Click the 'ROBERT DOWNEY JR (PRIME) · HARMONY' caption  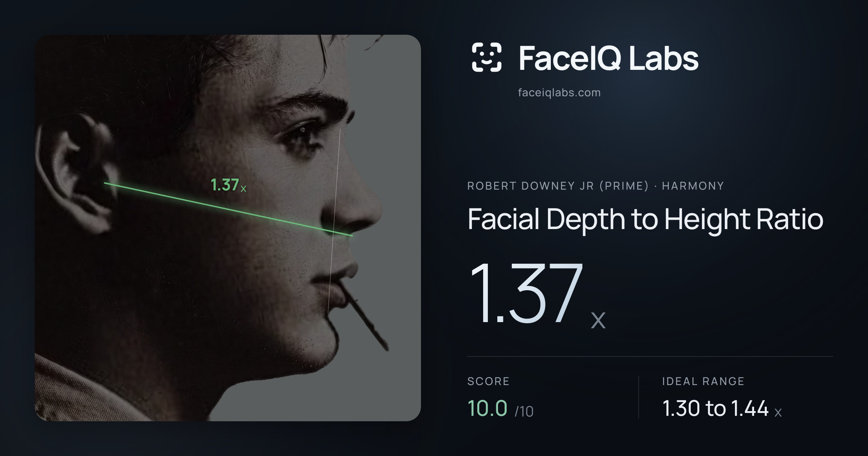click(x=596, y=186)
